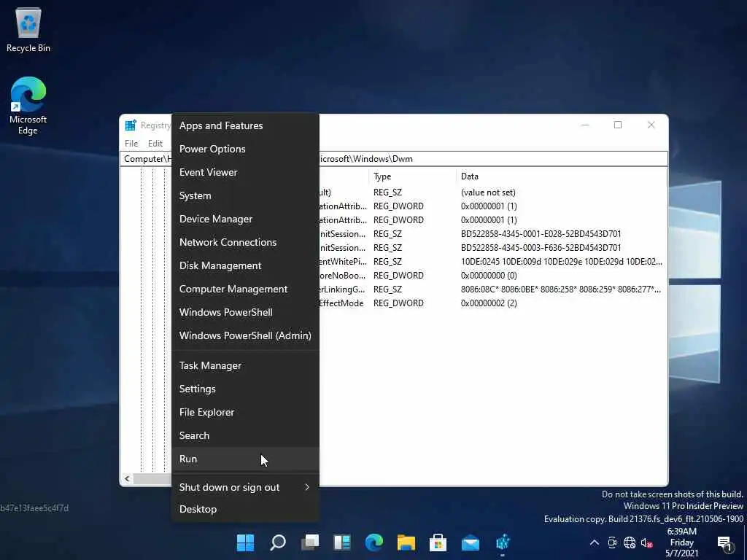Screen dimensions: 747x560
Task: Maximize the Registry Editor window
Action: (x=618, y=125)
